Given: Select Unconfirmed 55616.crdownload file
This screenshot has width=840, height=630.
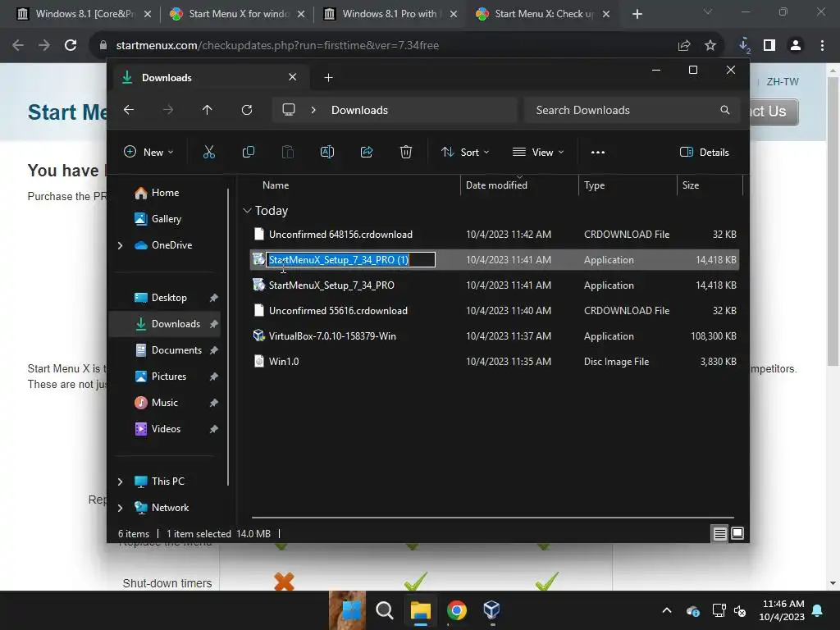Looking at the screenshot, I should (x=495, y=311).
